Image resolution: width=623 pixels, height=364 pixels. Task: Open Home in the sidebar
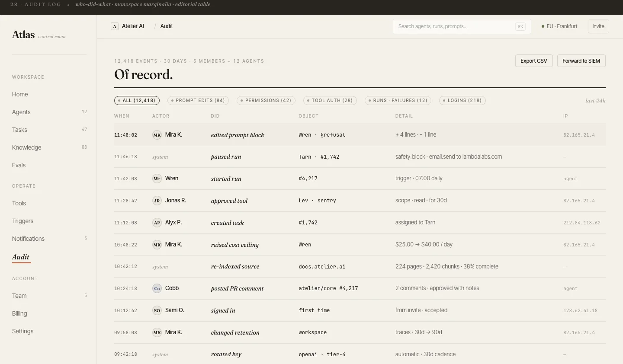tap(49, 94)
